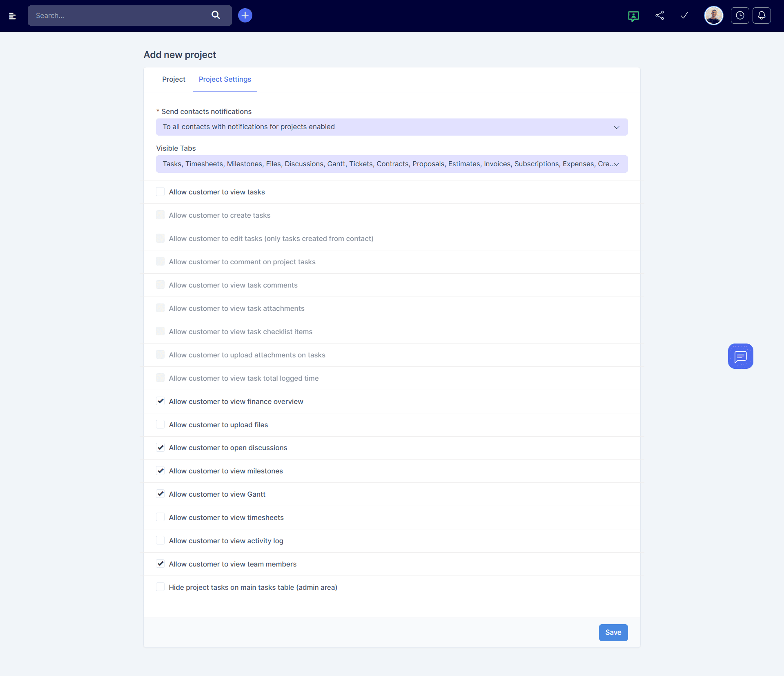Open the quick create plus button
784x676 pixels.
245,16
